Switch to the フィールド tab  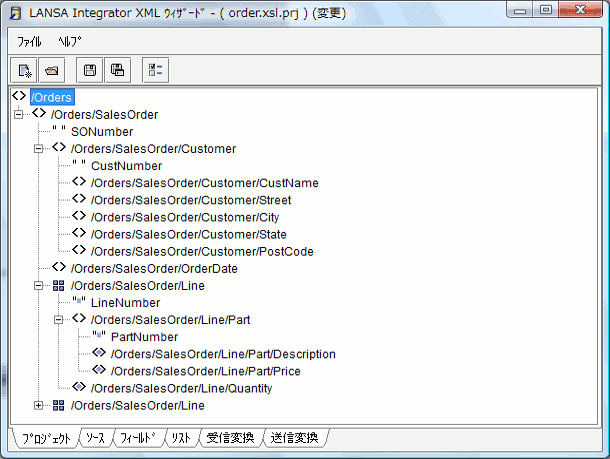pyautogui.click(x=138, y=438)
